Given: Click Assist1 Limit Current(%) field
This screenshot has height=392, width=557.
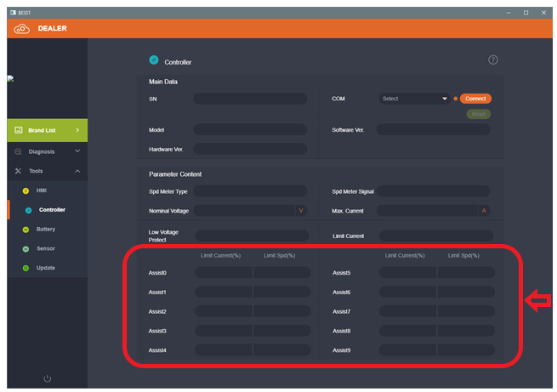Looking at the screenshot, I should pyautogui.click(x=224, y=292).
